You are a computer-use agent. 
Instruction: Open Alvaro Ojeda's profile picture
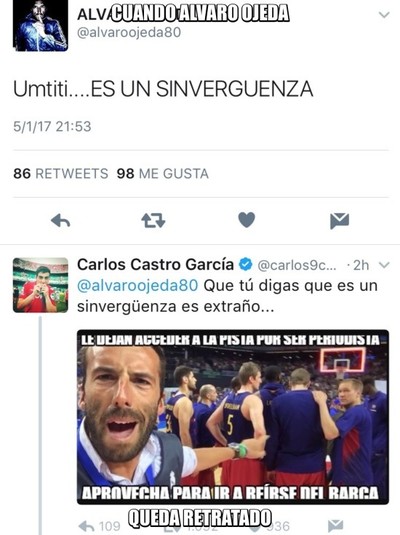click(x=40, y=26)
